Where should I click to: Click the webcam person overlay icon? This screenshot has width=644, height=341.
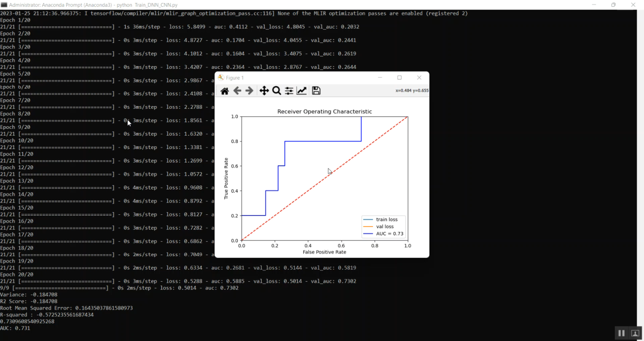click(635, 333)
